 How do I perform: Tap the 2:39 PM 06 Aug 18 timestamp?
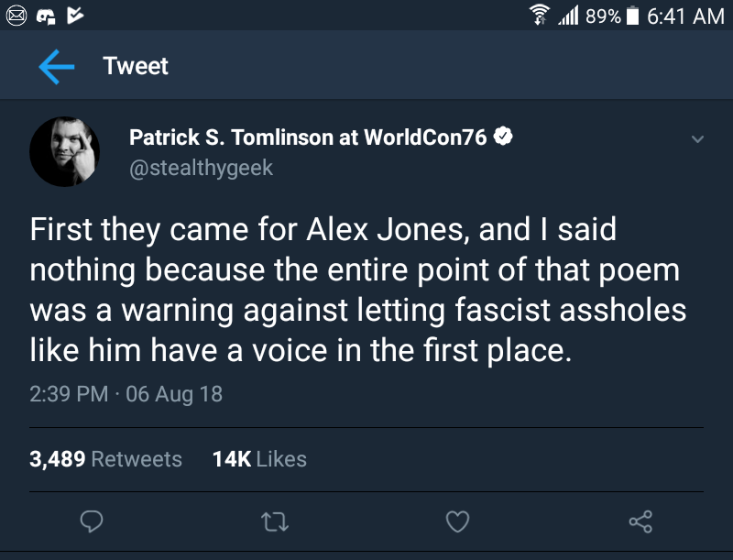(126, 394)
